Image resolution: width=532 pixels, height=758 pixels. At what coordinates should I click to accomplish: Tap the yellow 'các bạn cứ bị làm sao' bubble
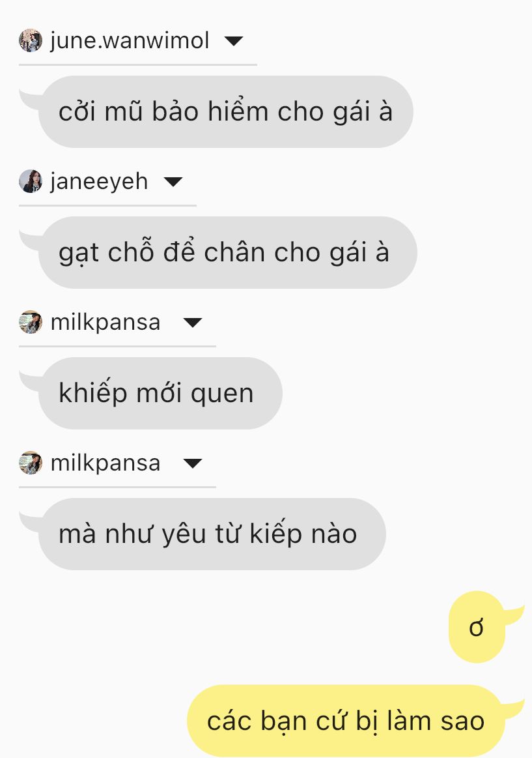point(346,721)
